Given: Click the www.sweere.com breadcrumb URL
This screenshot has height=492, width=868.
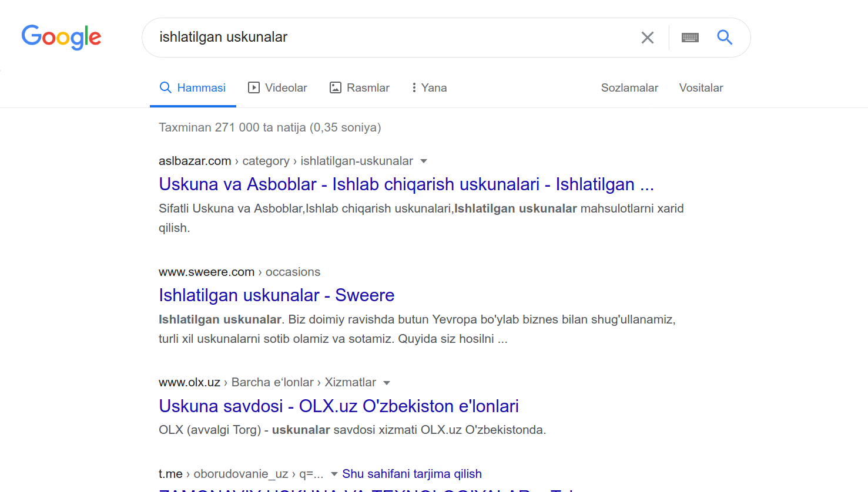Looking at the screenshot, I should 239,272.
